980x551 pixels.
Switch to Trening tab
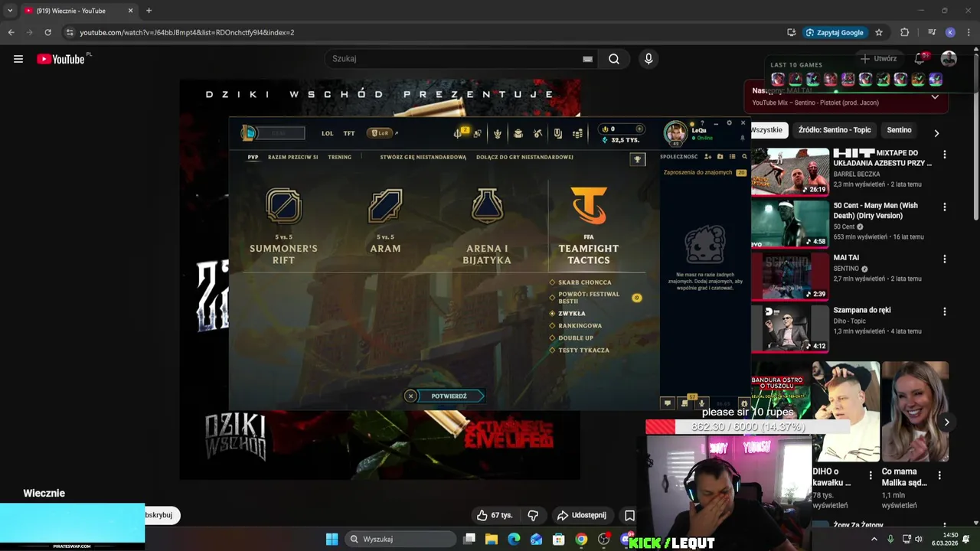[339, 157]
